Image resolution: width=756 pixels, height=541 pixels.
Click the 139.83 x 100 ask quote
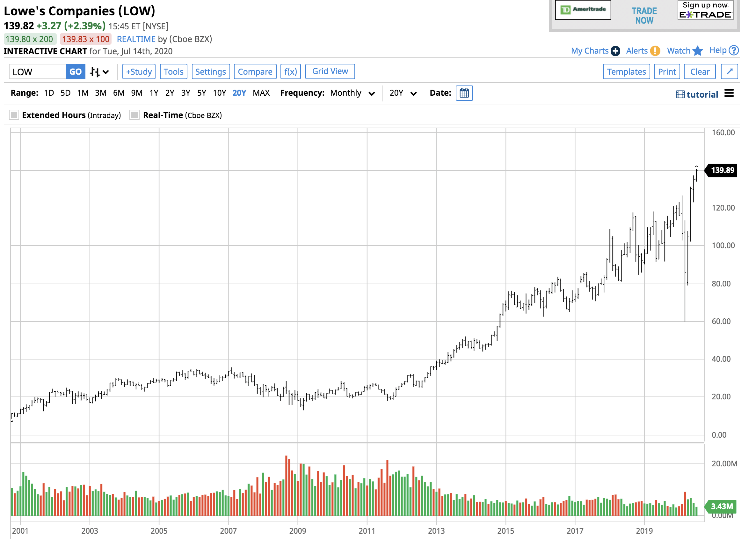click(x=85, y=39)
